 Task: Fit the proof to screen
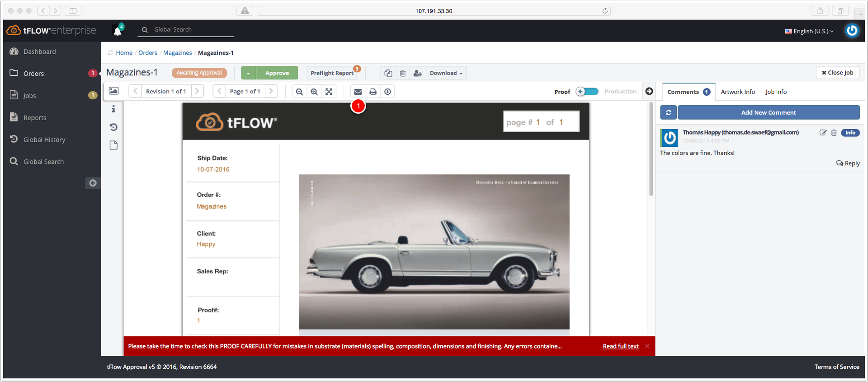329,92
